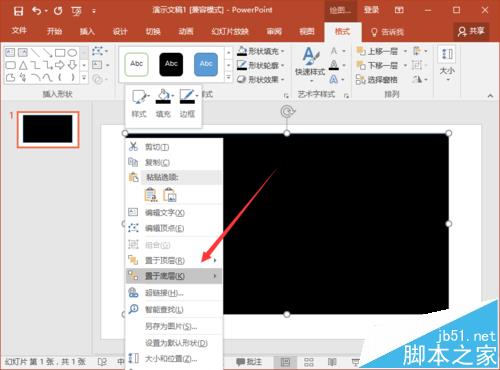
Task: Open the 文件 tab
Action: (19, 31)
